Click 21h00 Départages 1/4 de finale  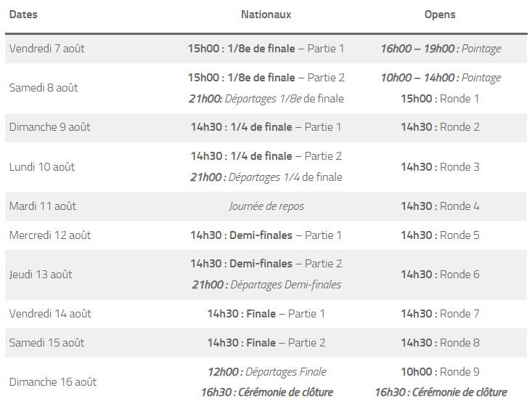(x=266, y=177)
